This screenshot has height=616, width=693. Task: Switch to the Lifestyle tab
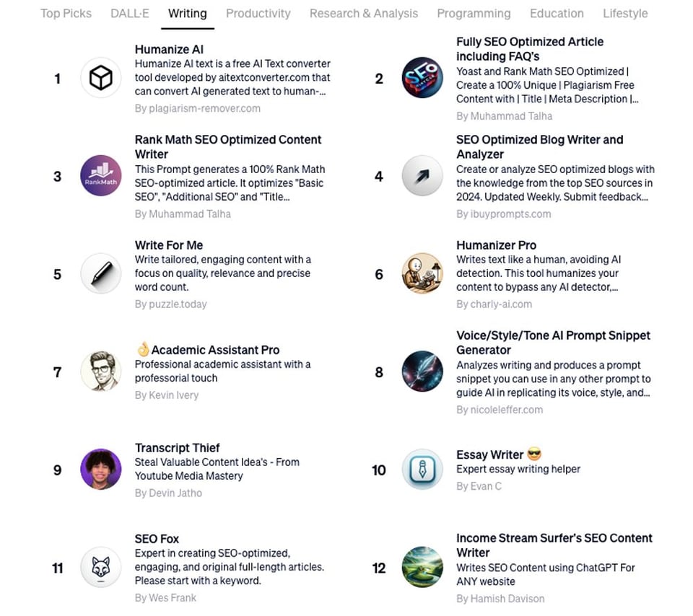click(x=625, y=13)
